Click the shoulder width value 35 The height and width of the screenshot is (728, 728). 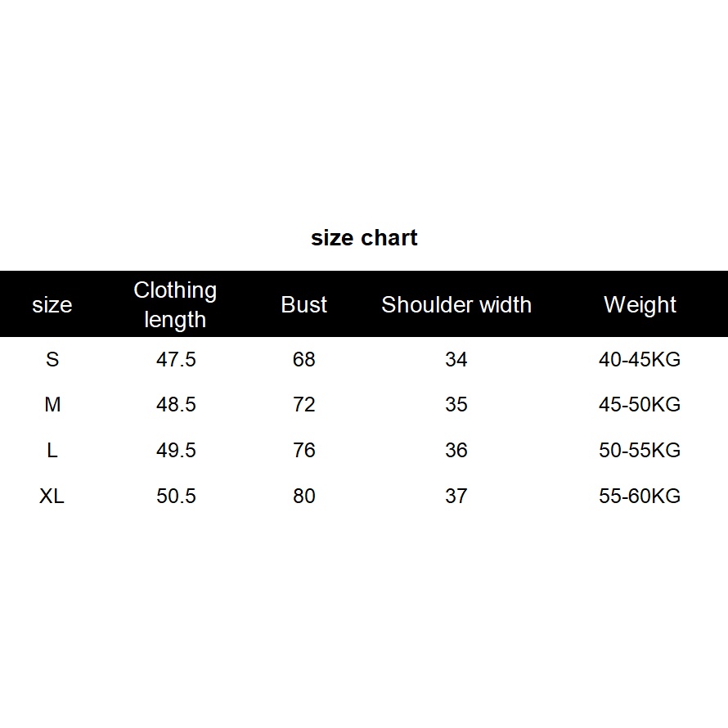[x=456, y=405]
